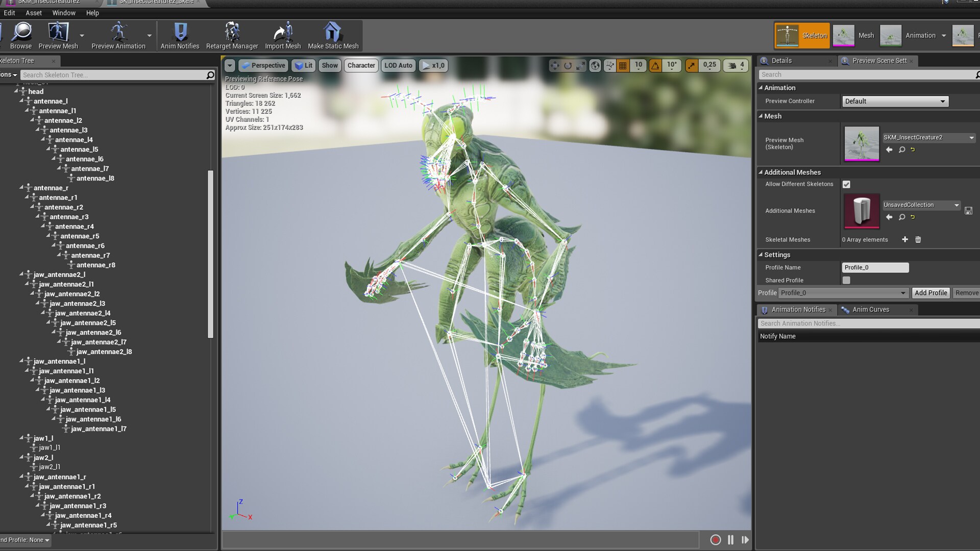Switch to the Anim Curves tab
Viewport: 980px width, 551px height.
click(x=870, y=310)
